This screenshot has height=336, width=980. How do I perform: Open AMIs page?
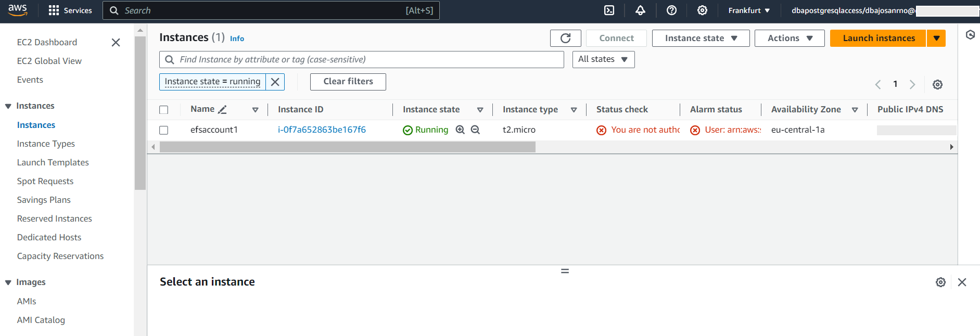27,301
